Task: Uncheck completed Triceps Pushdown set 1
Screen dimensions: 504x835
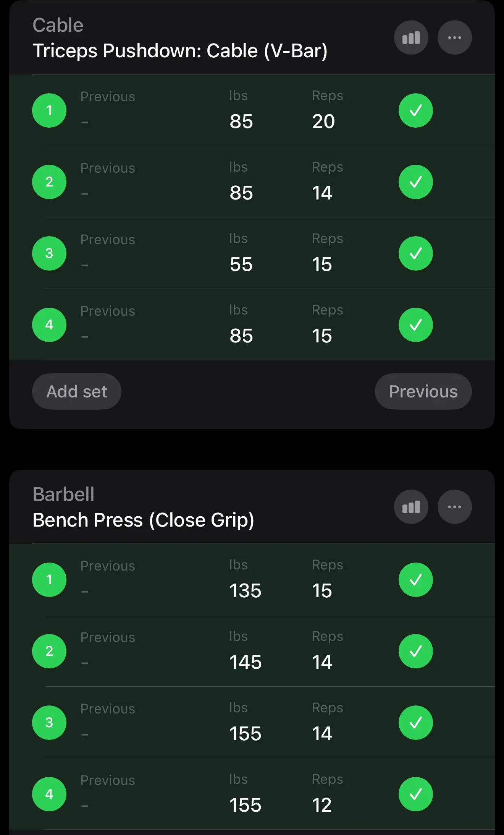Action: pos(415,110)
